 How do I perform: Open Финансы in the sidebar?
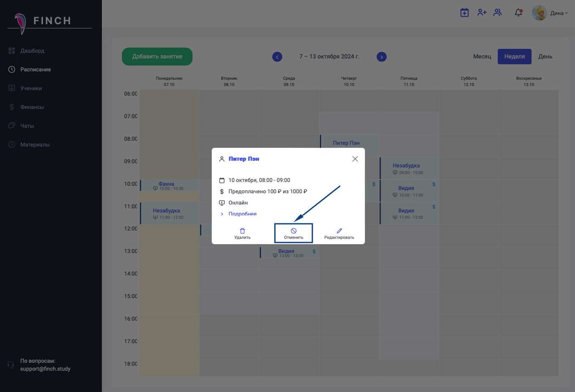tap(32, 107)
